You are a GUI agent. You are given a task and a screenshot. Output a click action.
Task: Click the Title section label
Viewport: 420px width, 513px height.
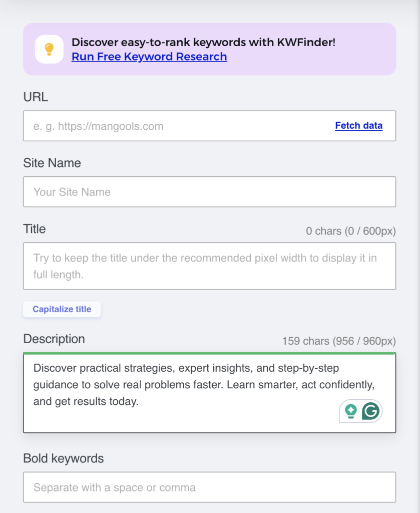(35, 229)
